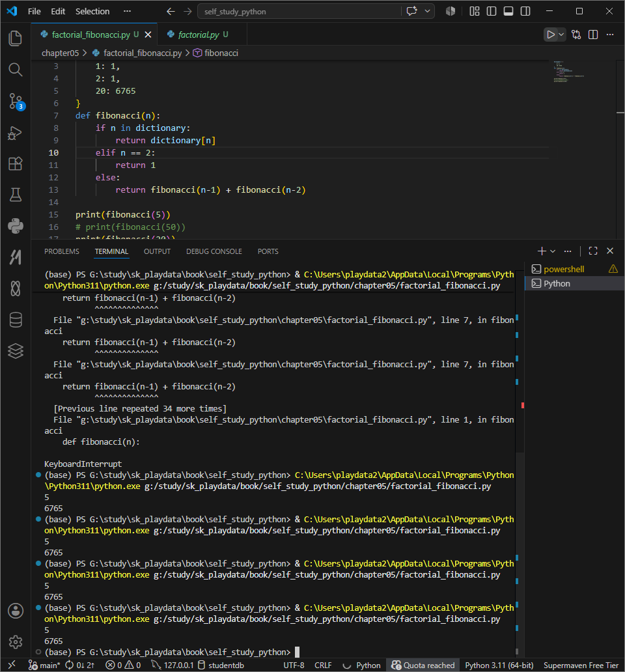The width and height of the screenshot is (625, 672).
Task: Select Python 3.11 (64-bit) interpreter
Action: (499, 665)
